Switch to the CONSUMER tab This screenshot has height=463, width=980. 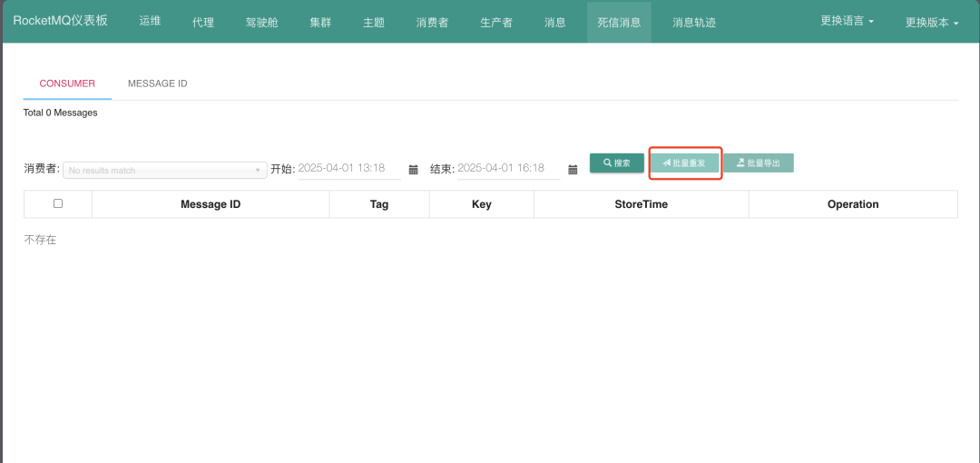point(67,84)
